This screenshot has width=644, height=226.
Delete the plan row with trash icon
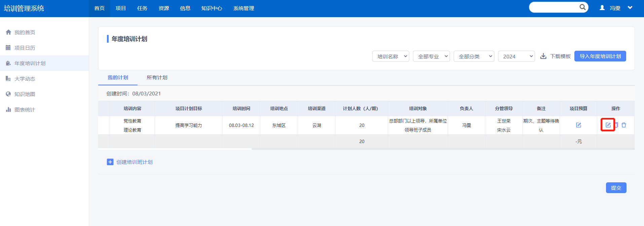pos(624,125)
